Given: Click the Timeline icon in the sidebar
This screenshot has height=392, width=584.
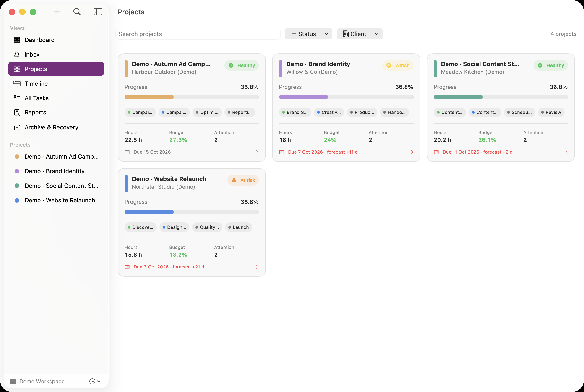Looking at the screenshot, I should [17, 84].
